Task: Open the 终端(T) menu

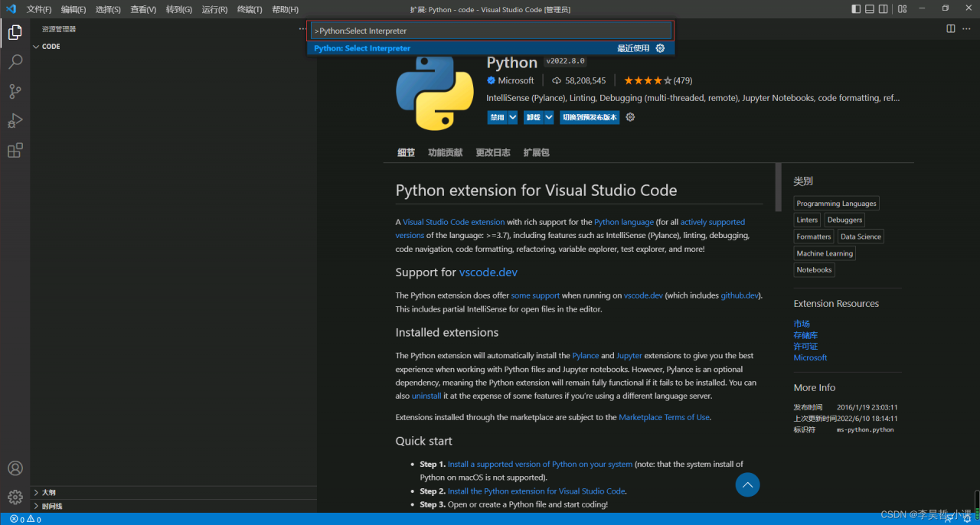Action: (250, 9)
